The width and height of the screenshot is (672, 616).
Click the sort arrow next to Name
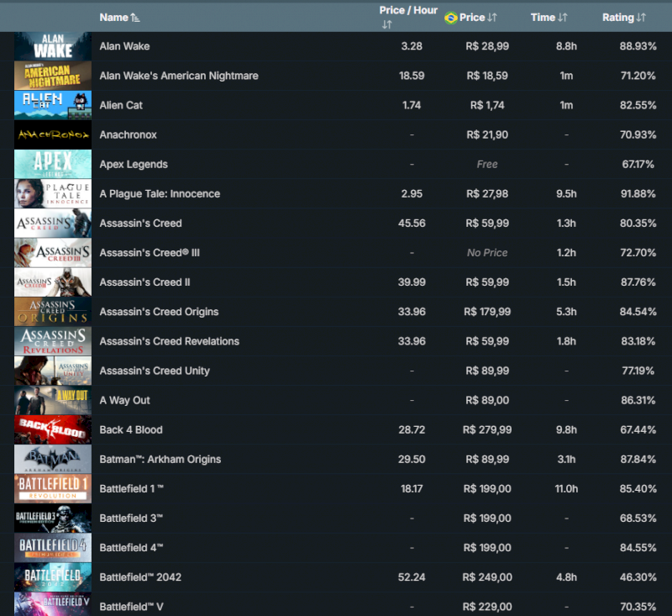click(136, 18)
